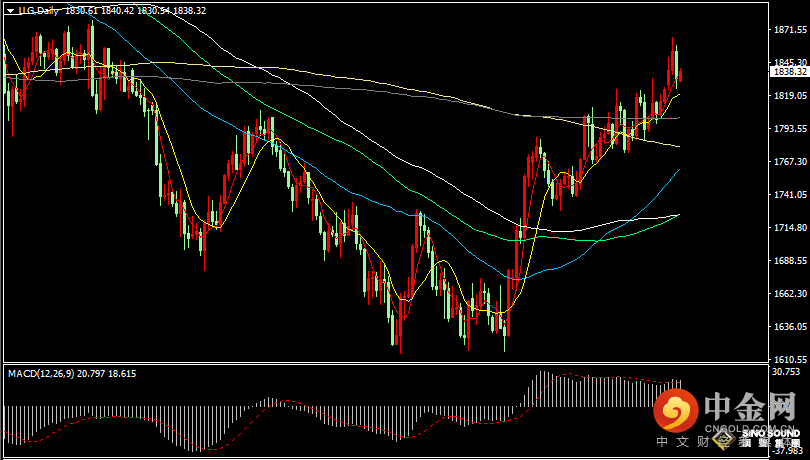810x460 pixels.
Task: Click the 1610.55 price axis label
Action: (789, 359)
